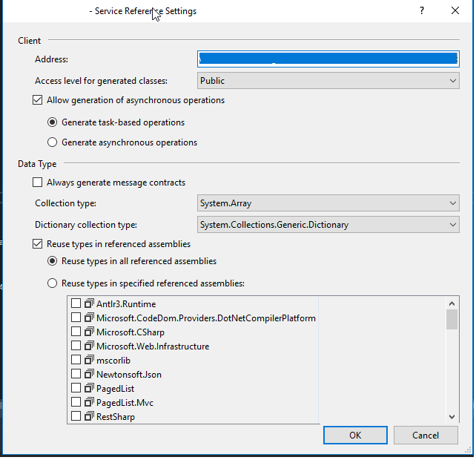Check the PagedList checkbox
This screenshot has height=460, width=476.
(76, 388)
